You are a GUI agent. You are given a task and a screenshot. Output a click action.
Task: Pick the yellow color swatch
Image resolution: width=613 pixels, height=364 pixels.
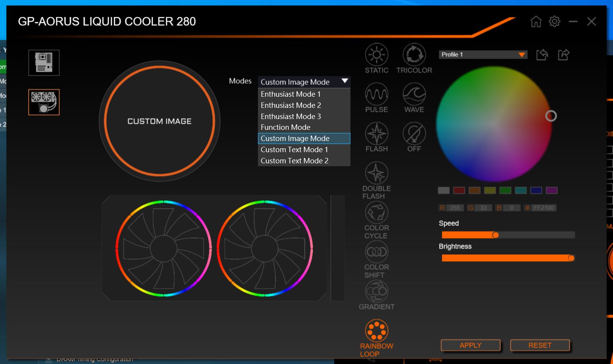point(490,190)
